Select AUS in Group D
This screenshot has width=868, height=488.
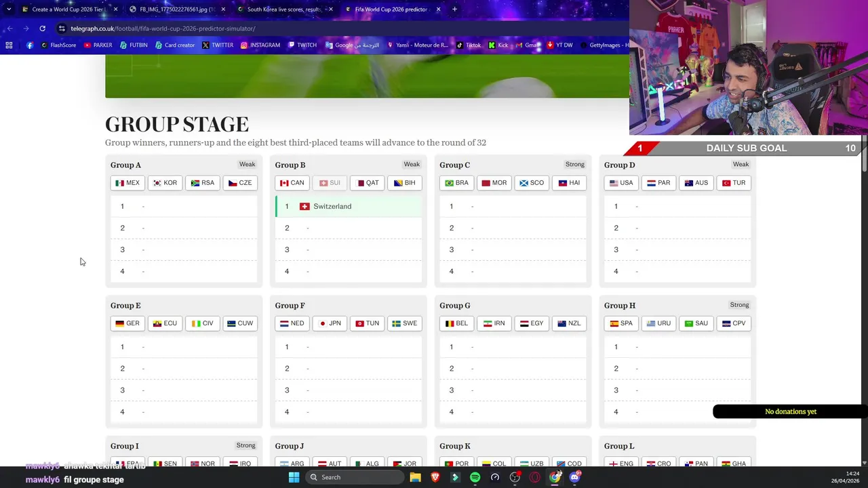point(696,183)
